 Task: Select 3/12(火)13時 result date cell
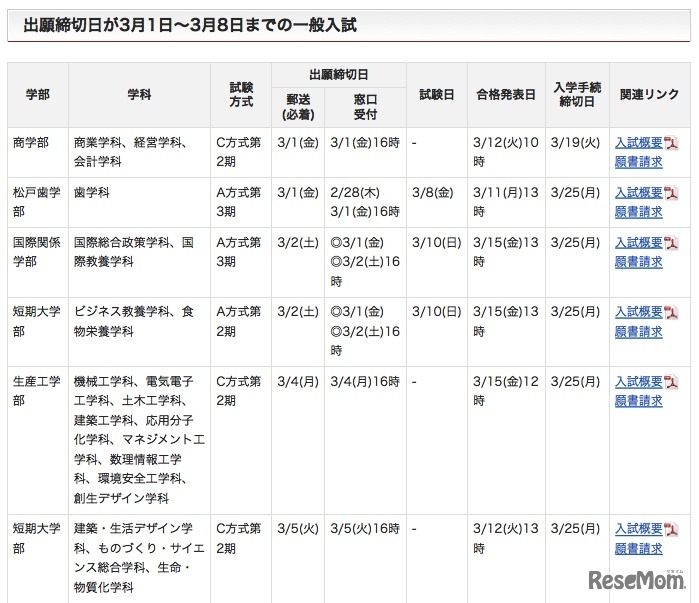pyautogui.click(x=506, y=559)
